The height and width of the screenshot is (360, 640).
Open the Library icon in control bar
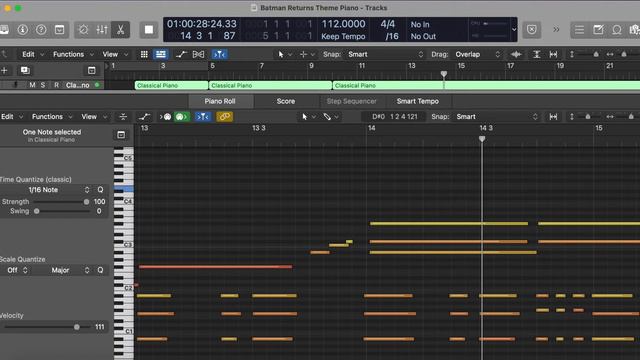(x=4, y=29)
